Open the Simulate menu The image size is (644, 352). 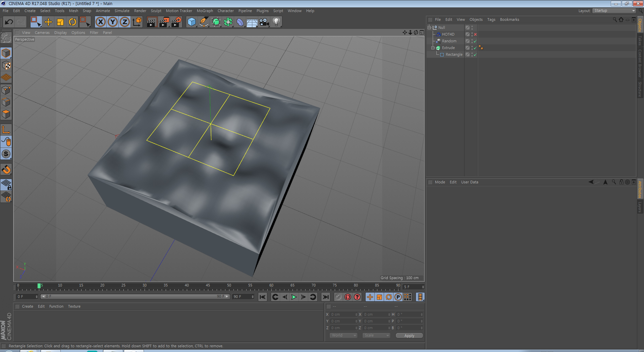click(122, 11)
